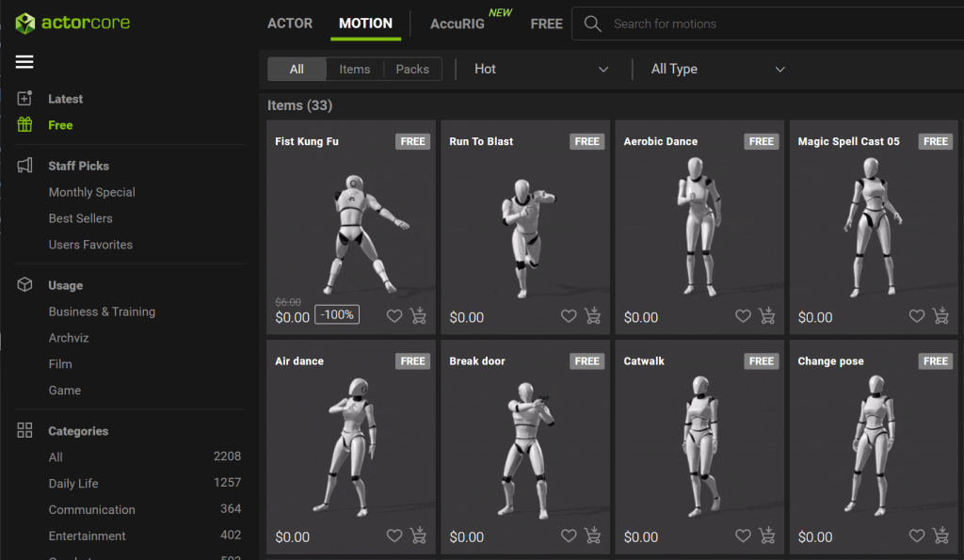964x560 pixels.
Task: Favorite the Fist Kung Fu motion
Action: [394, 316]
